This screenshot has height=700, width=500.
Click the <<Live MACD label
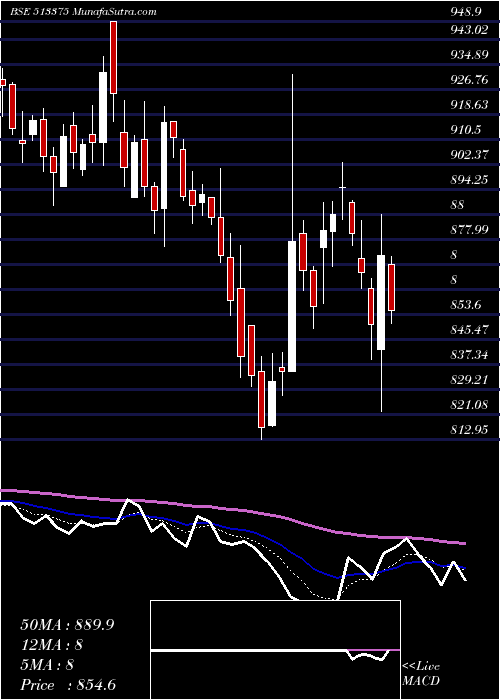421,674
